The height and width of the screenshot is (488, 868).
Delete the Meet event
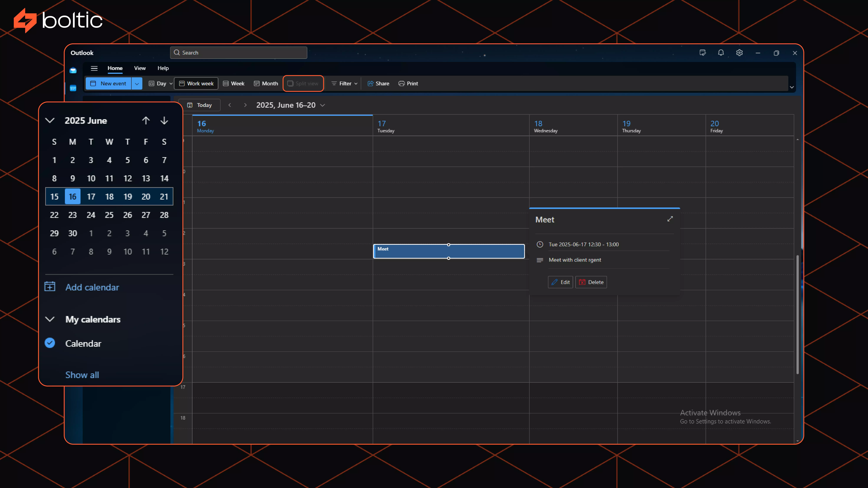591,282
